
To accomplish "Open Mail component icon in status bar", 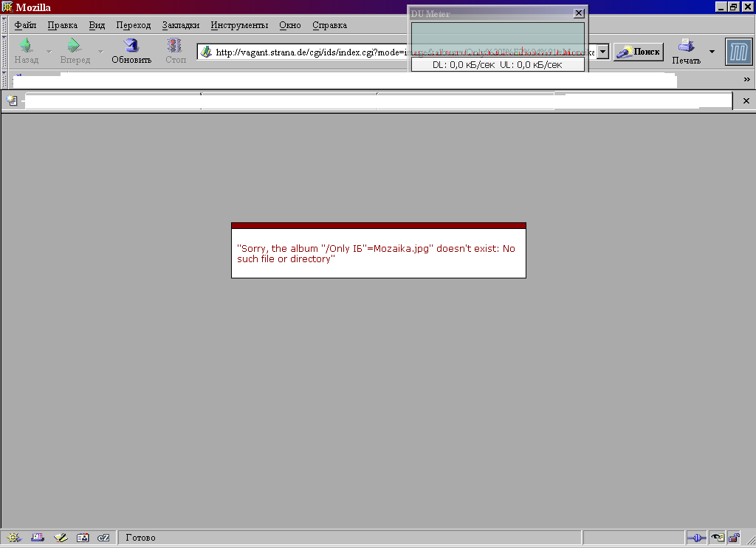I will coord(37,538).
